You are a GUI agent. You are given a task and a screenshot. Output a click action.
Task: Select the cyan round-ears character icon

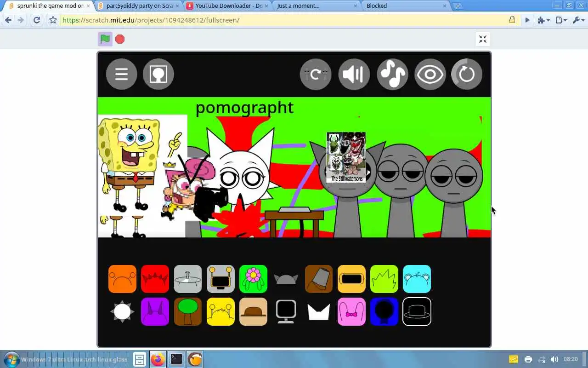417,279
